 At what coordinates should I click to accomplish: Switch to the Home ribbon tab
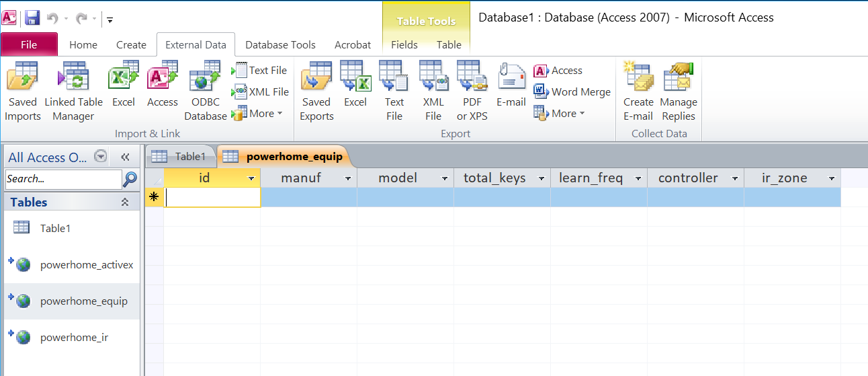point(83,44)
